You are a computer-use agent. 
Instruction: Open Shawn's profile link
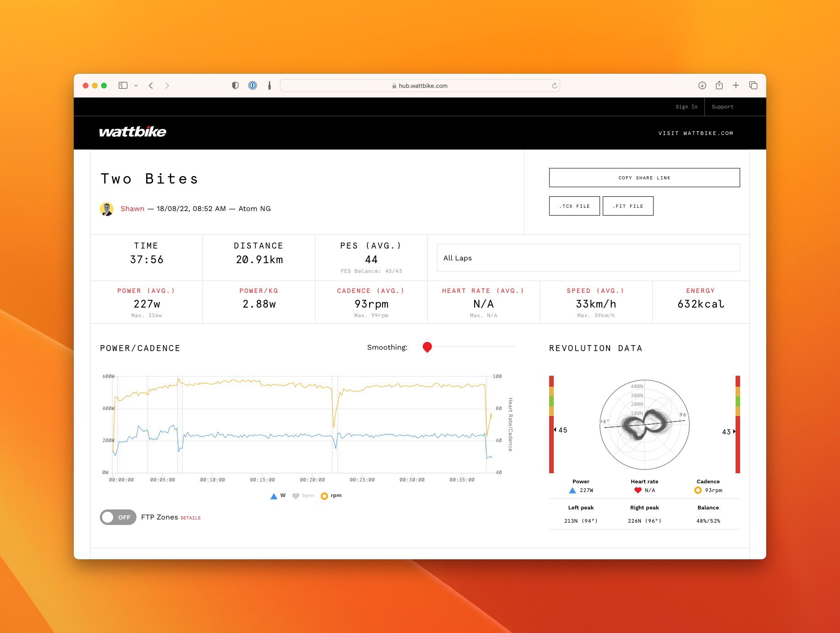(x=132, y=209)
